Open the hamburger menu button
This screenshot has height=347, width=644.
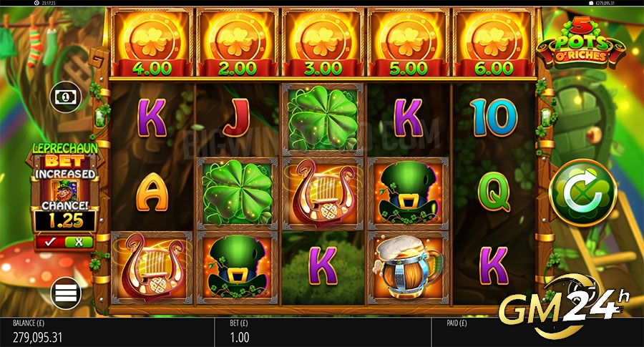(66, 293)
